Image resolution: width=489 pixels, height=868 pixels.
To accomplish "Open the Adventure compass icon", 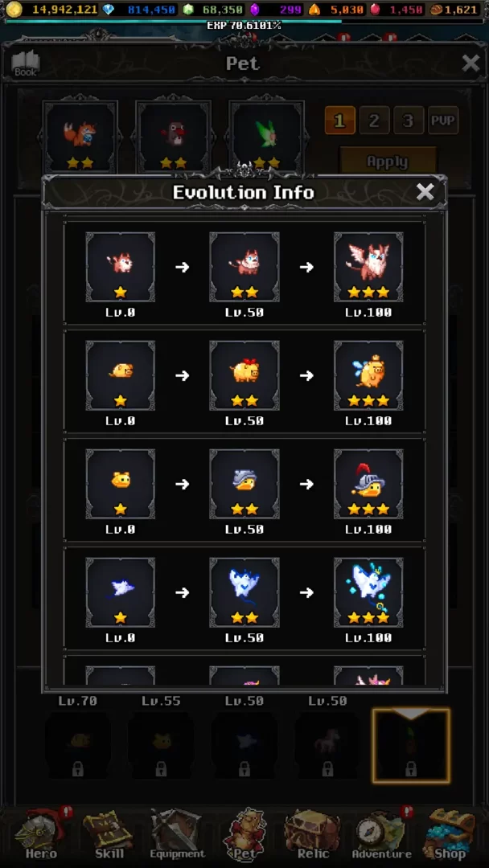I will (x=382, y=833).
